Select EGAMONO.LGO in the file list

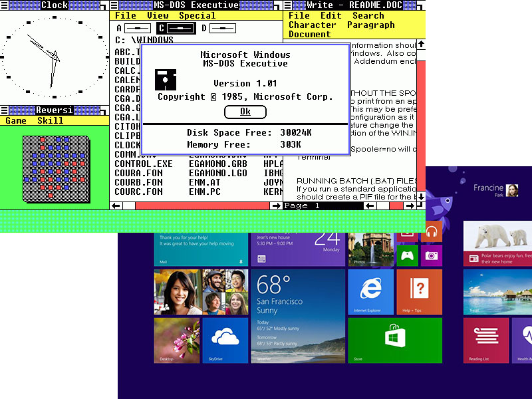(x=218, y=173)
